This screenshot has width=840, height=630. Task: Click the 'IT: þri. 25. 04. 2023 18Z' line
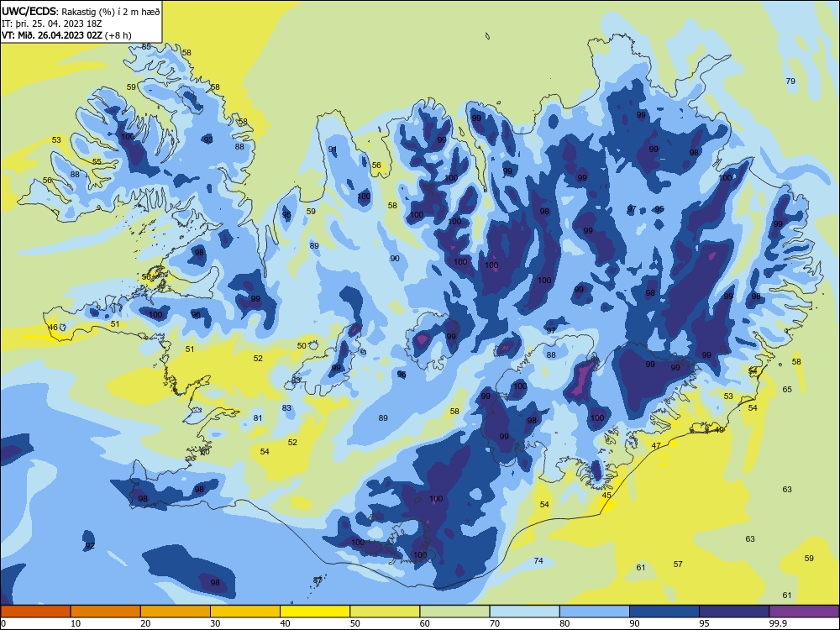[x=51, y=23]
